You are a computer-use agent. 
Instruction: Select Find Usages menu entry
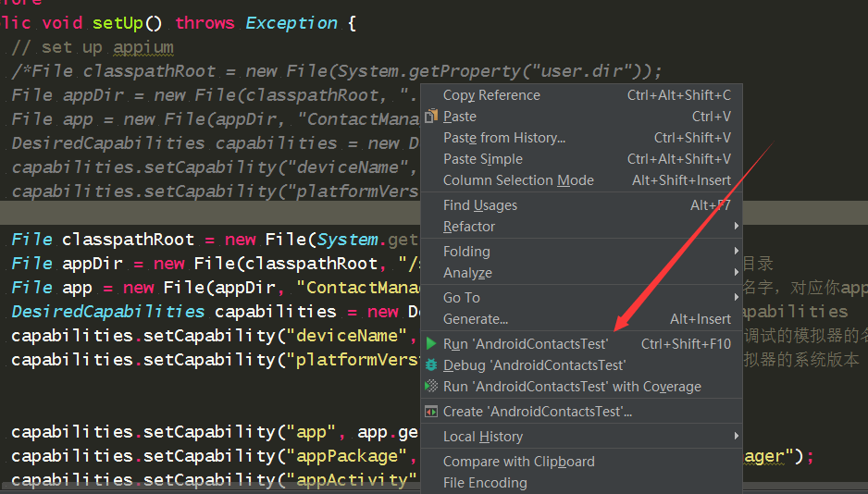(581, 205)
